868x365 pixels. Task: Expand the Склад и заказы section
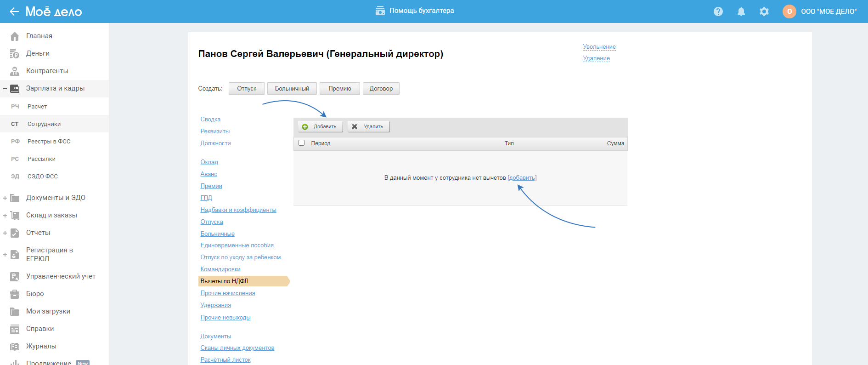[5, 216]
